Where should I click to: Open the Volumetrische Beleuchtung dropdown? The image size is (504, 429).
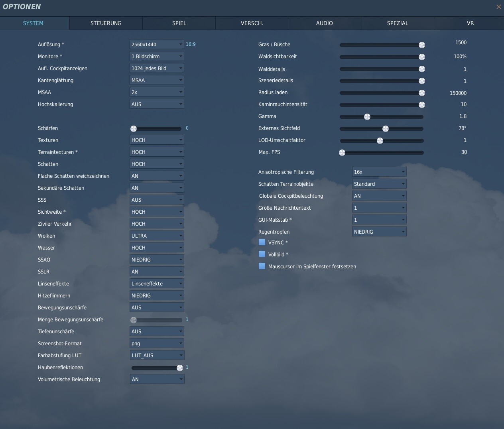click(157, 379)
